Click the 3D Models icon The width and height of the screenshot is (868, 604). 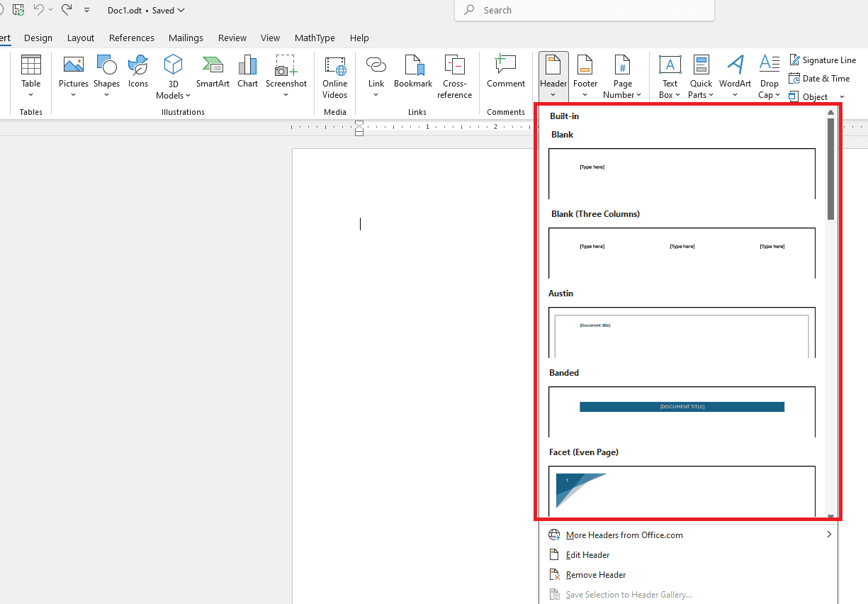[174, 65]
